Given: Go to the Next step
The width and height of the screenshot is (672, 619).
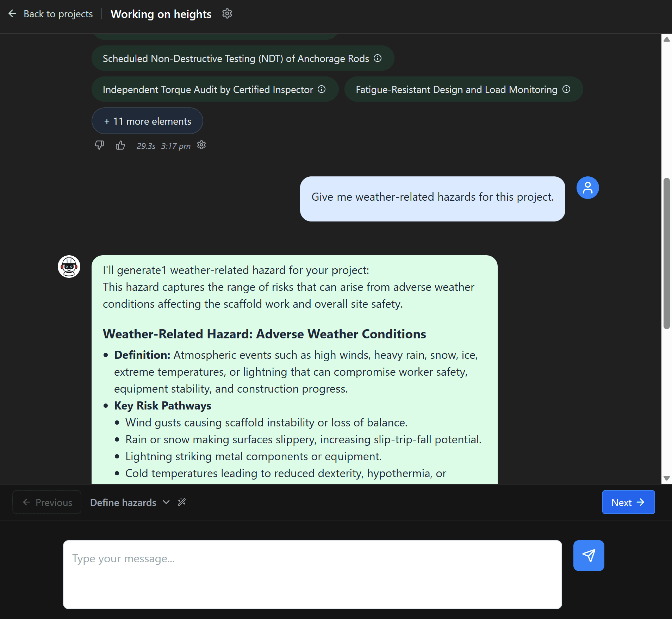Looking at the screenshot, I should pos(628,502).
